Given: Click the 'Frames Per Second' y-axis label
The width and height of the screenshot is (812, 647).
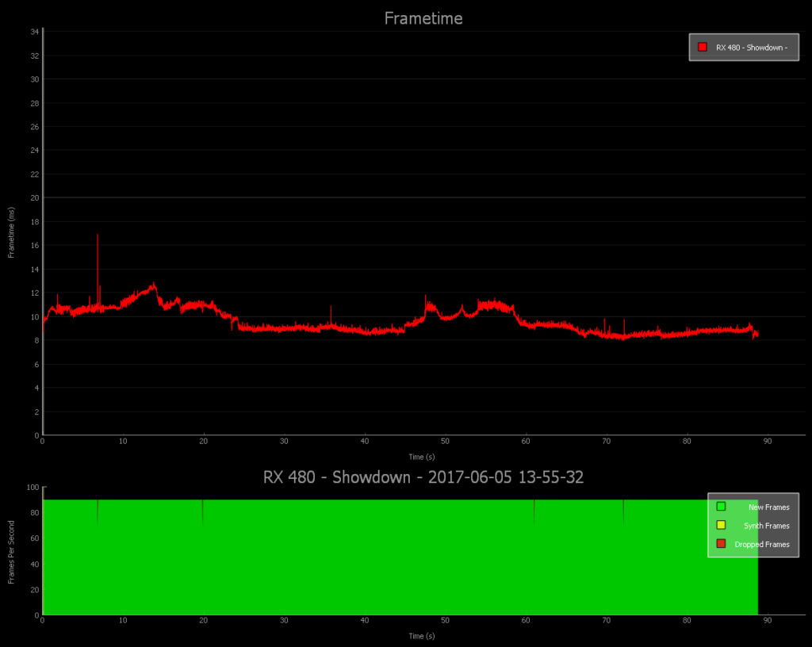Looking at the screenshot, I should pyautogui.click(x=12, y=552).
